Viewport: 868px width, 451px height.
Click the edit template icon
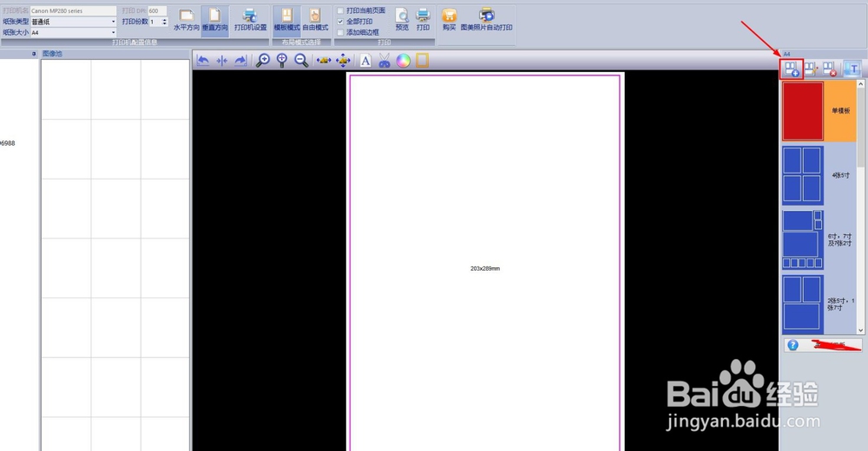[811, 69]
